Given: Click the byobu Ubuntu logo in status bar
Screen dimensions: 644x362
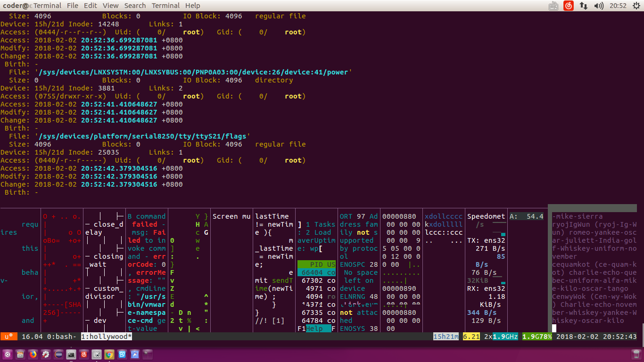Looking at the screenshot, I should (x=9, y=337).
